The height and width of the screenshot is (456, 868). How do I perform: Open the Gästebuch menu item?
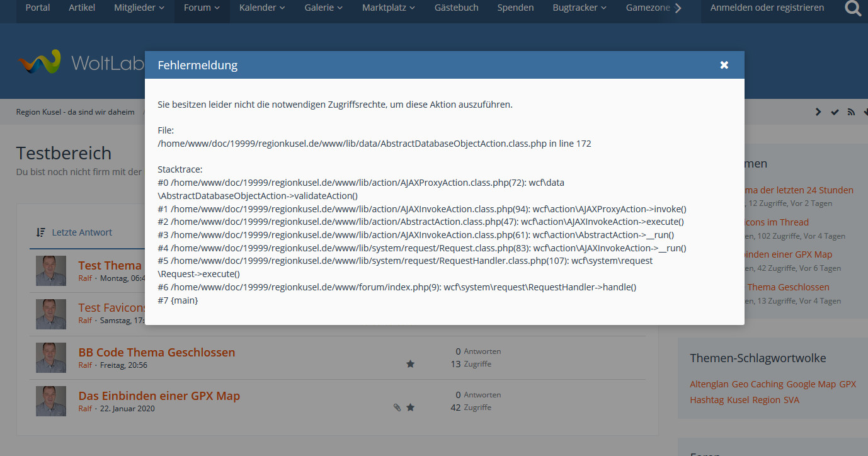click(456, 8)
